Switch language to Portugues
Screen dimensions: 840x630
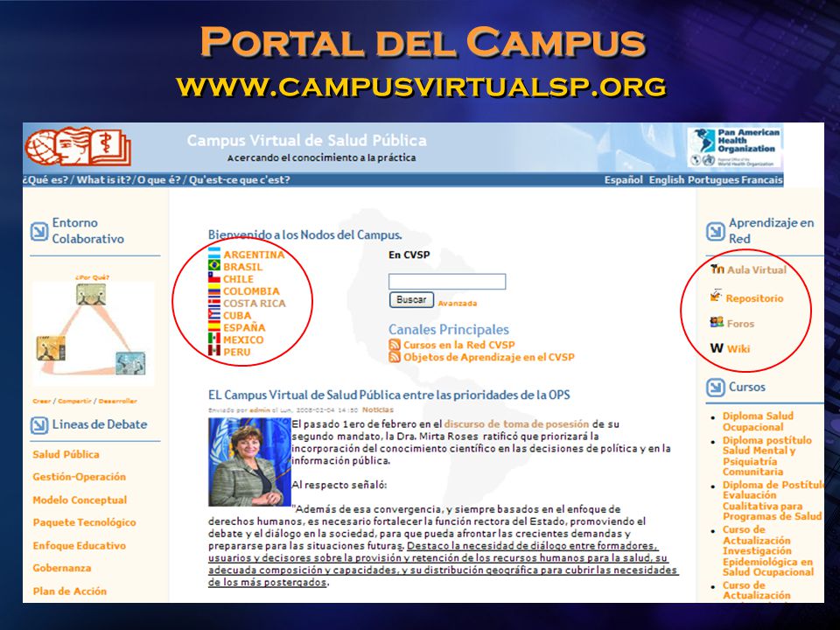click(713, 180)
